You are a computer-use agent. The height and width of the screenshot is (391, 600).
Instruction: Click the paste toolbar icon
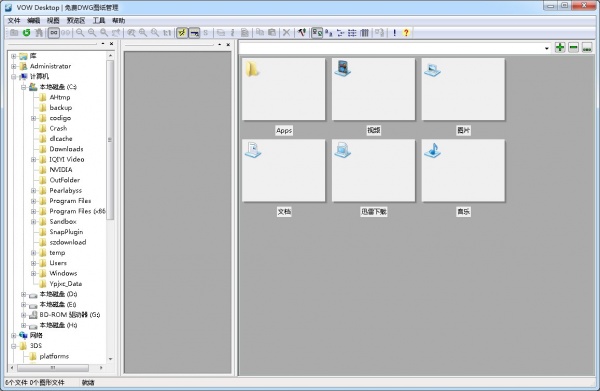[x=272, y=33]
